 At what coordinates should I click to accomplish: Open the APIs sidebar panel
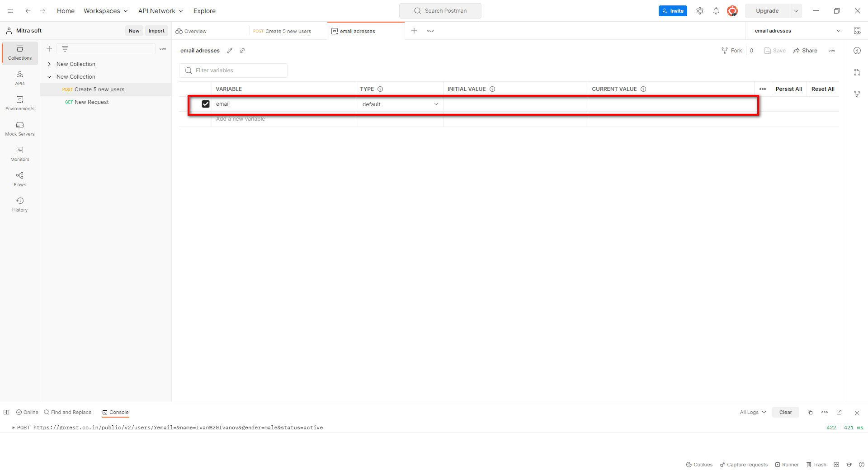(x=20, y=78)
